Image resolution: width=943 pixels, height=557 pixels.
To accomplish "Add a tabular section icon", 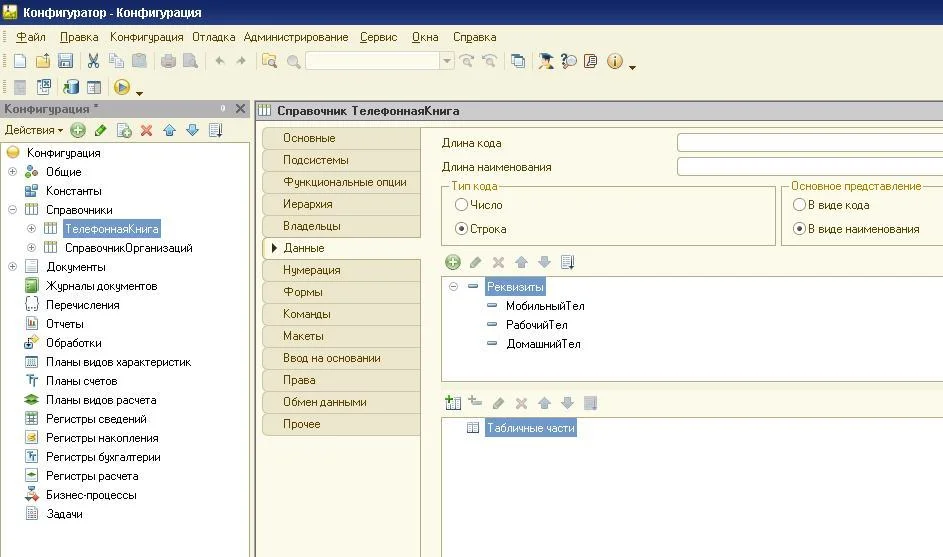I will click(453, 403).
